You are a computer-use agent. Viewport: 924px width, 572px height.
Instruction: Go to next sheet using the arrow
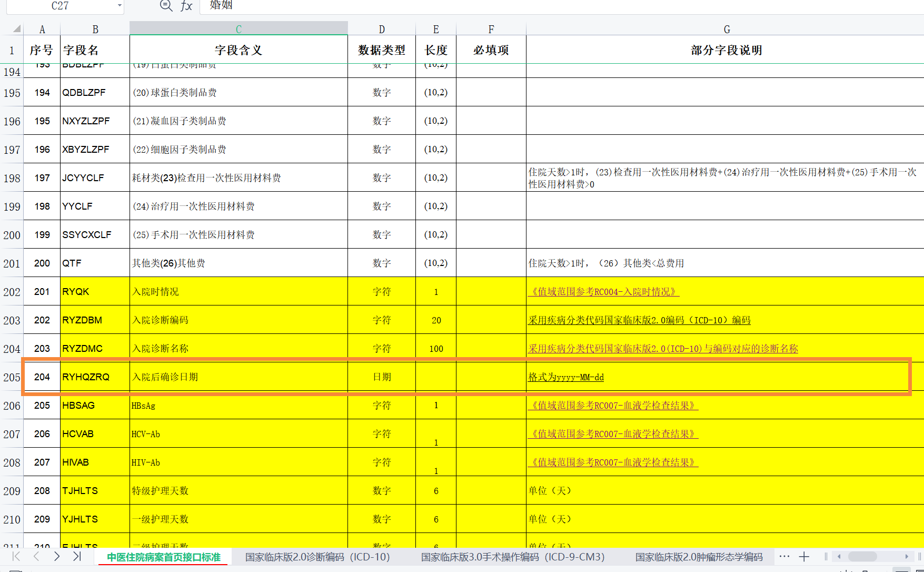57,556
